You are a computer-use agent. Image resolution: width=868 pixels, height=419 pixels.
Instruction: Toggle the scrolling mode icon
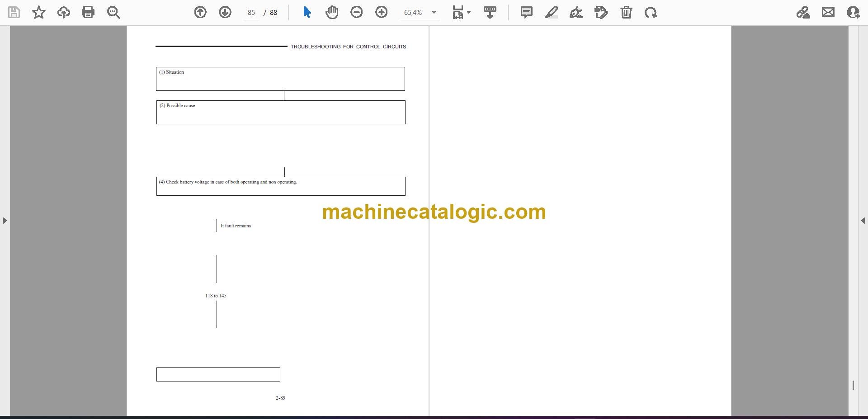click(x=490, y=12)
